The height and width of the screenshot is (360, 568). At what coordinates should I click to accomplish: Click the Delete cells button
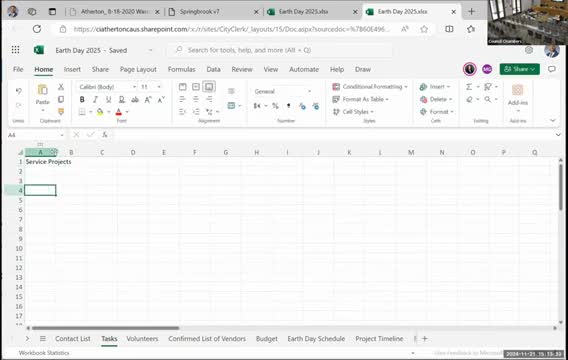click(x=436, y=99)
